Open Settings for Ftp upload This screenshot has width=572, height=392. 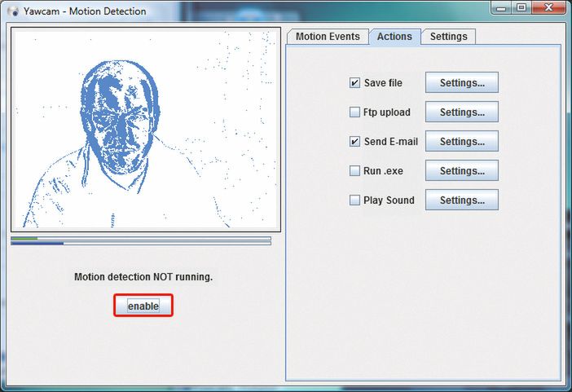[x=462, y=112]
